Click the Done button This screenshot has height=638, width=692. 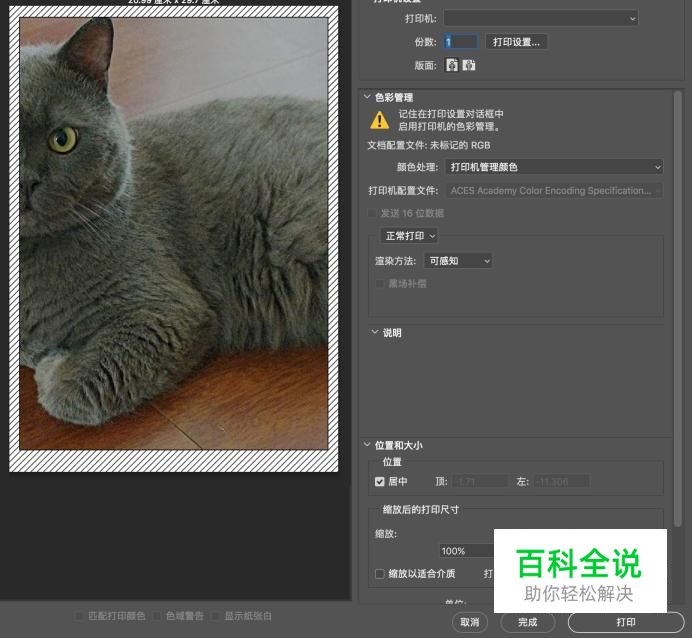[527, 622]
